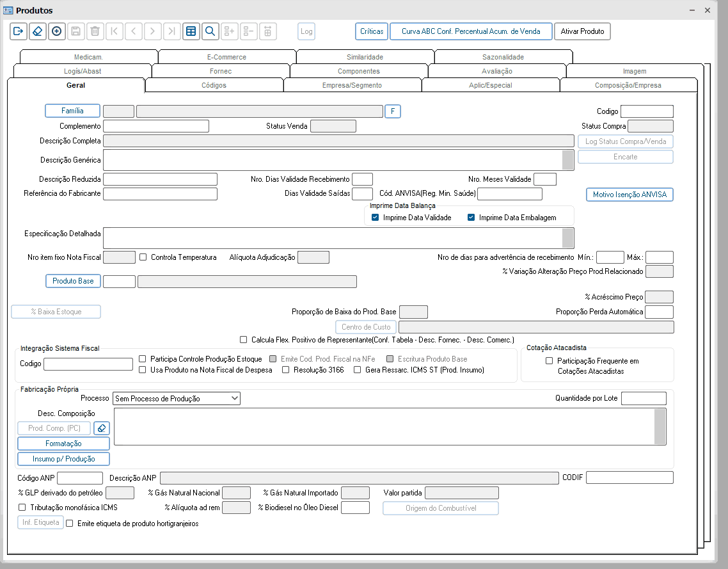The image size is (728, 569).
Task: Go to last record arrow icon
Action: tap(172, 31)
